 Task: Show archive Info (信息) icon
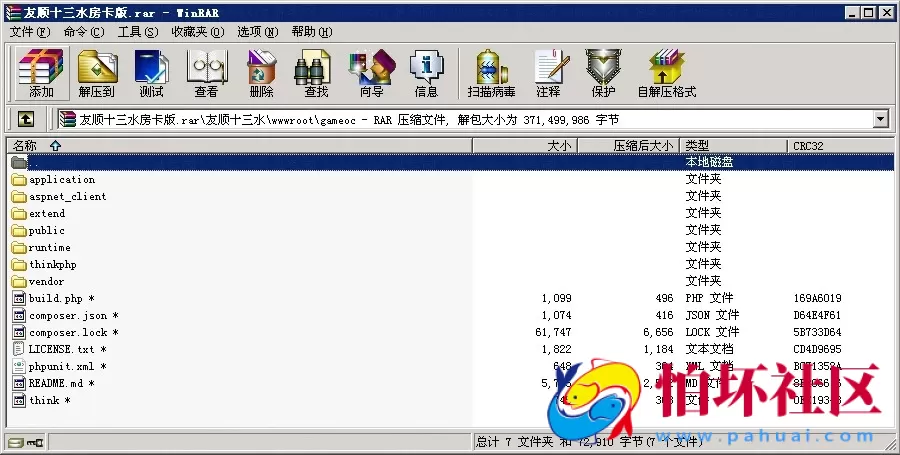tap(426, 73)
